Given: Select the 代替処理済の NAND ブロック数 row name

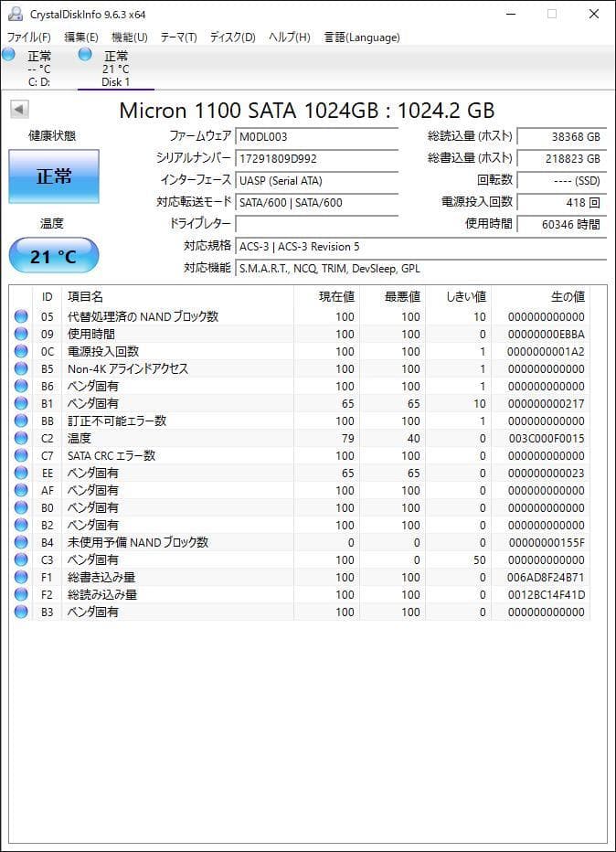Looking at the screenshot, I should 143,316.
